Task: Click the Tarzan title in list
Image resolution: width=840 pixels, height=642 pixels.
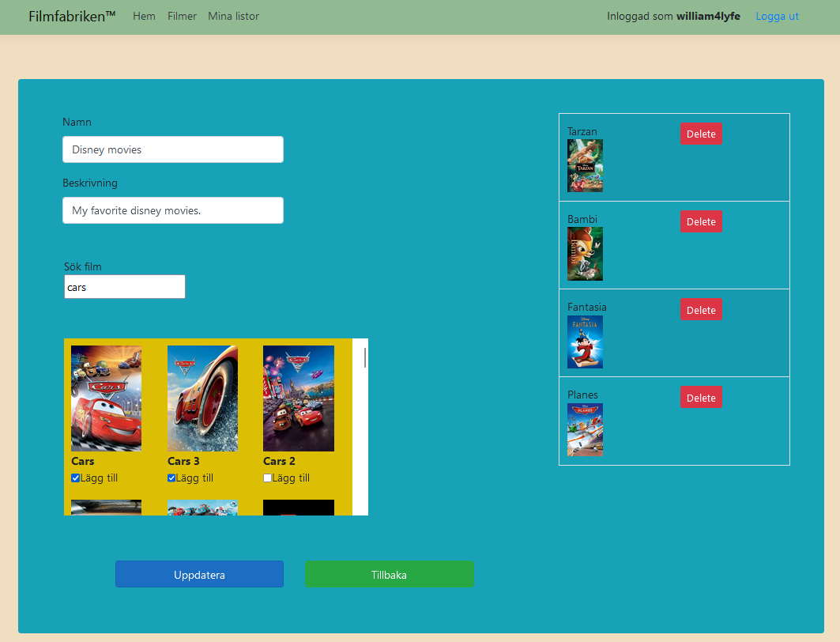Action: (582, 132)
